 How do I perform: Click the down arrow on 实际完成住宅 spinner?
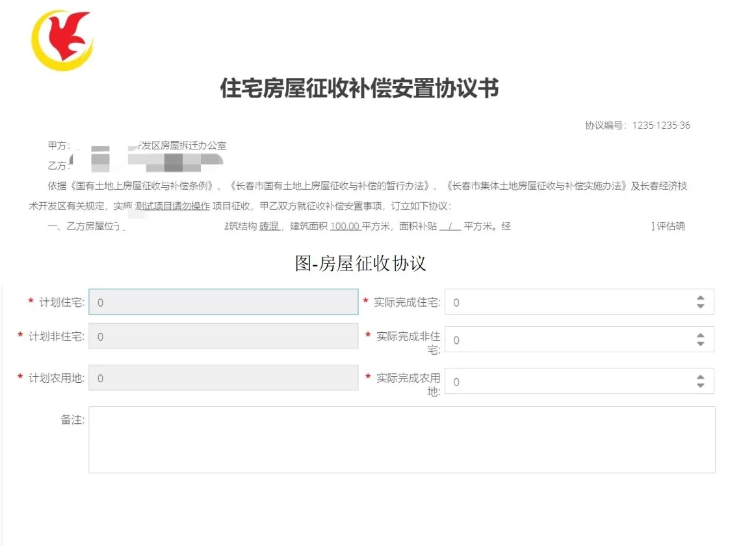(x=700, y=306)
